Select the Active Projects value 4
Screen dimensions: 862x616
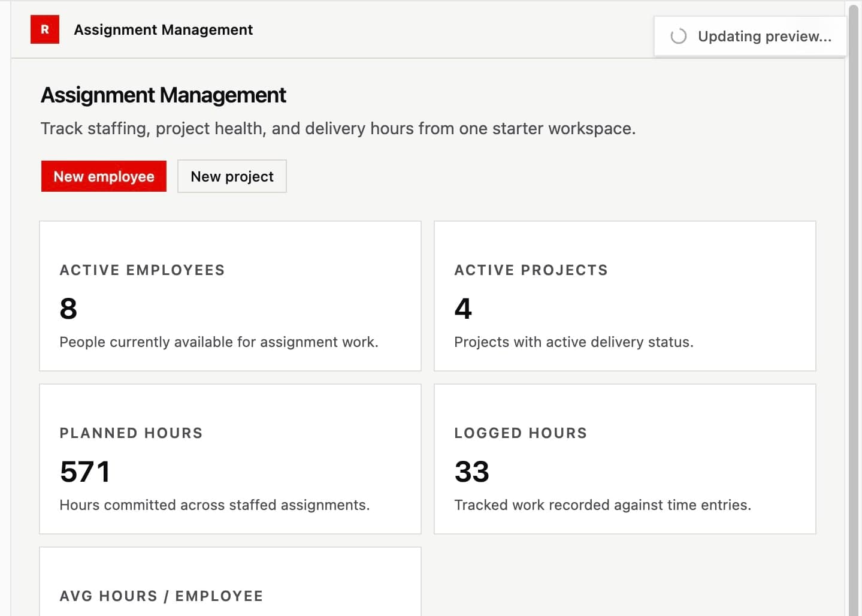[463, 309]
